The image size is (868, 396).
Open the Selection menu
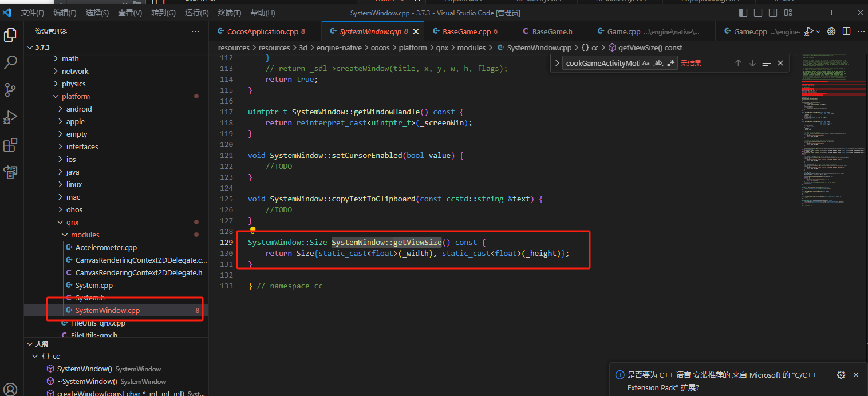pos(97,13)
